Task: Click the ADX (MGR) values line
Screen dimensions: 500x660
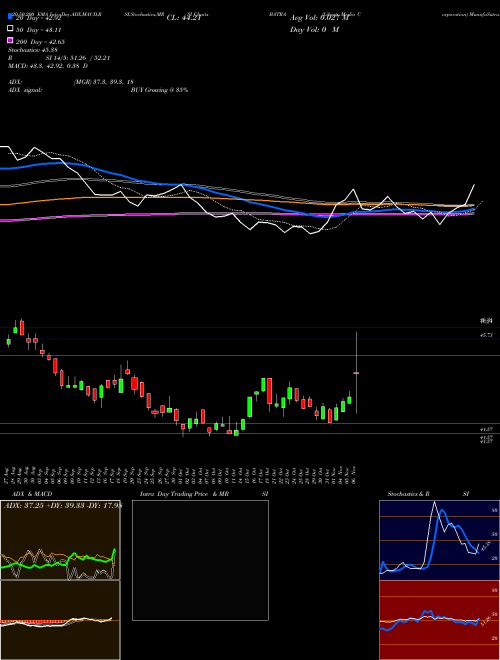Action: click(x=71, y=82)
